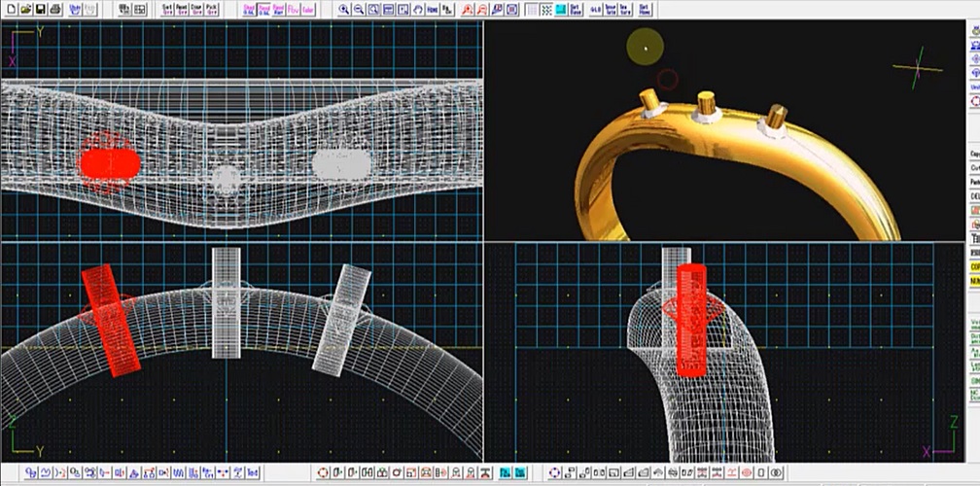Undo the last action

[x=76, y=9]
